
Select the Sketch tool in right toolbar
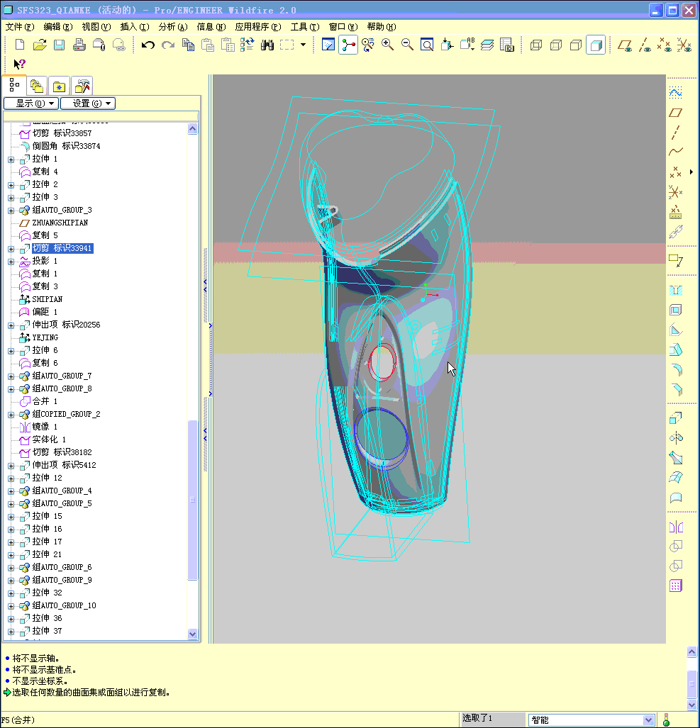(x=676, y=93)
